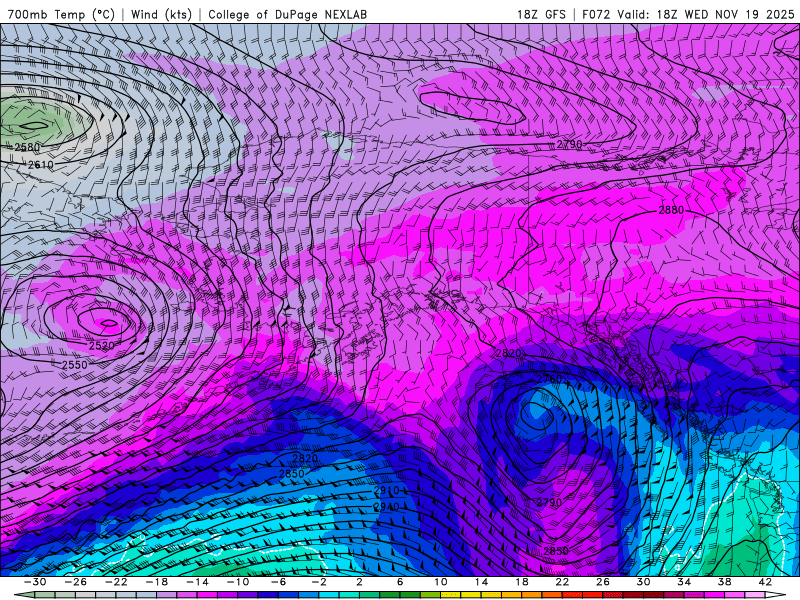The height and width of the screenshot is (600, 800).
Task: Click the 2790 label above the 2880 contour
Action: click(x=569, y=144)
